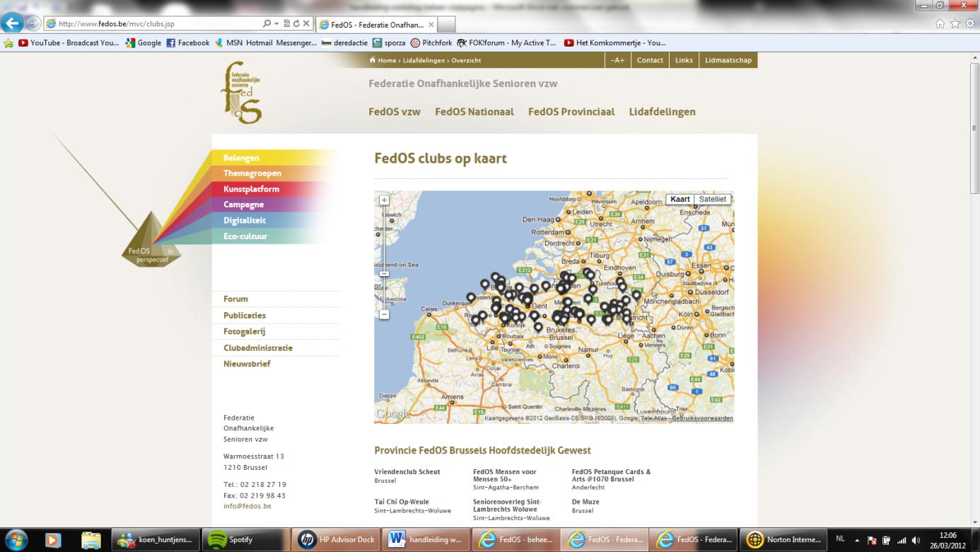Select the green Eco-cultuur item

(245, 236)
